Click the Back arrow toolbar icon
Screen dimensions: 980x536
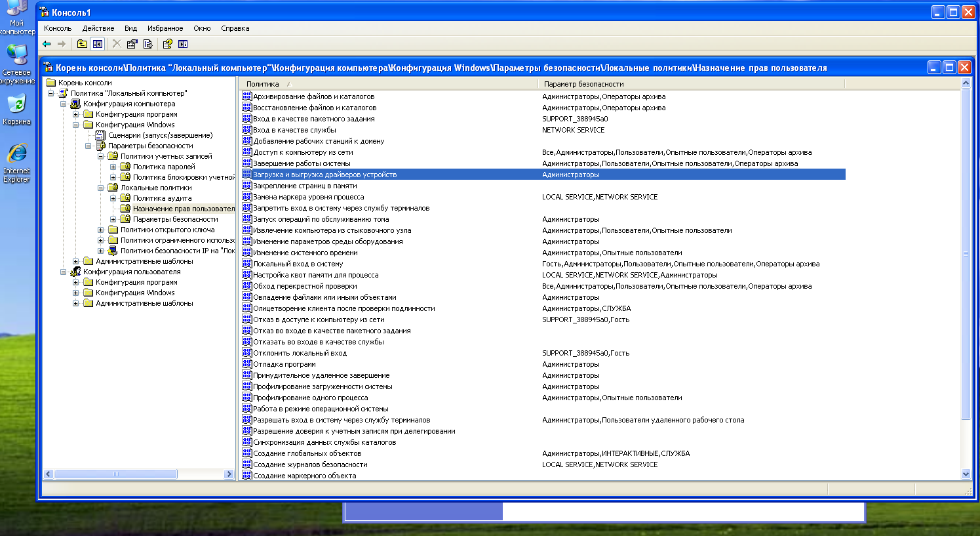click(47, 44)
